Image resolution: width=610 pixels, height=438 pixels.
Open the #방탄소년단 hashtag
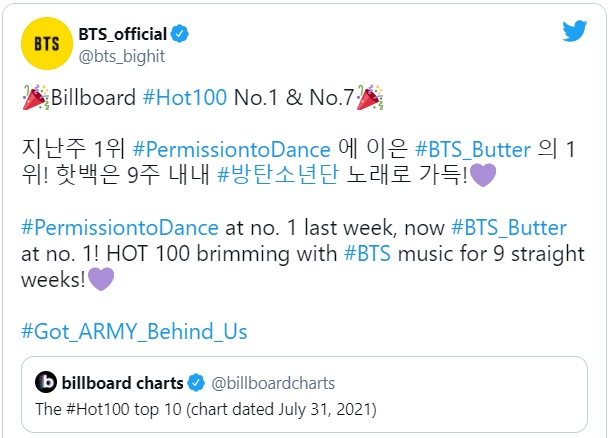tap(278, 175)
